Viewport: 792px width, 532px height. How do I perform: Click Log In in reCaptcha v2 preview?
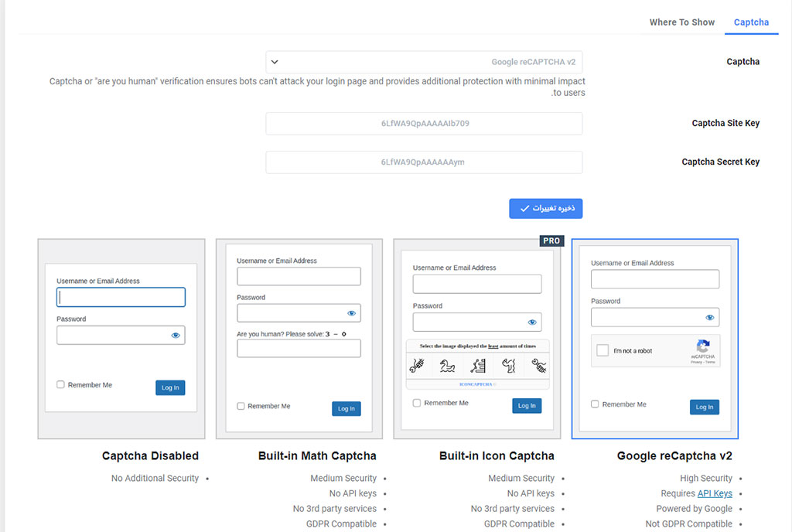point(704,407)
